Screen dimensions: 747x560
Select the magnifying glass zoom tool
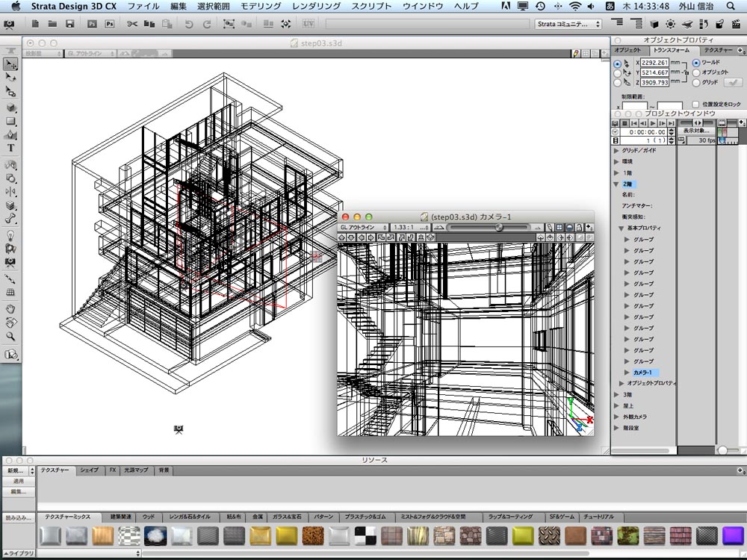(10, 337)
